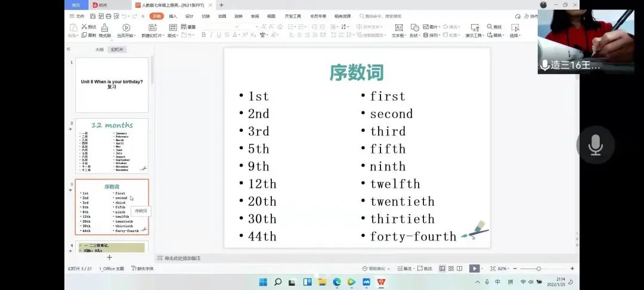Open the Insert (插入) ribbon tab
The image size is (644, 290).
pos(173,17)
